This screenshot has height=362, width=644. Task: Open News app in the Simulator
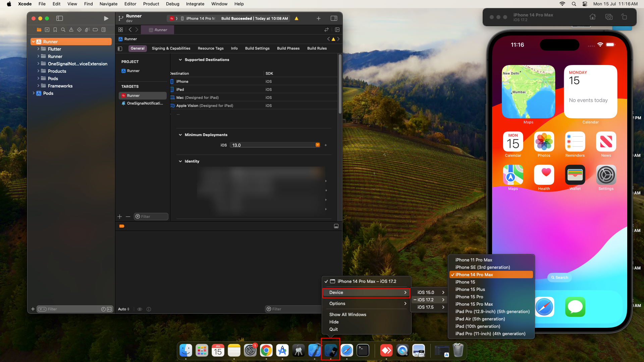click(x=606, y=141)
